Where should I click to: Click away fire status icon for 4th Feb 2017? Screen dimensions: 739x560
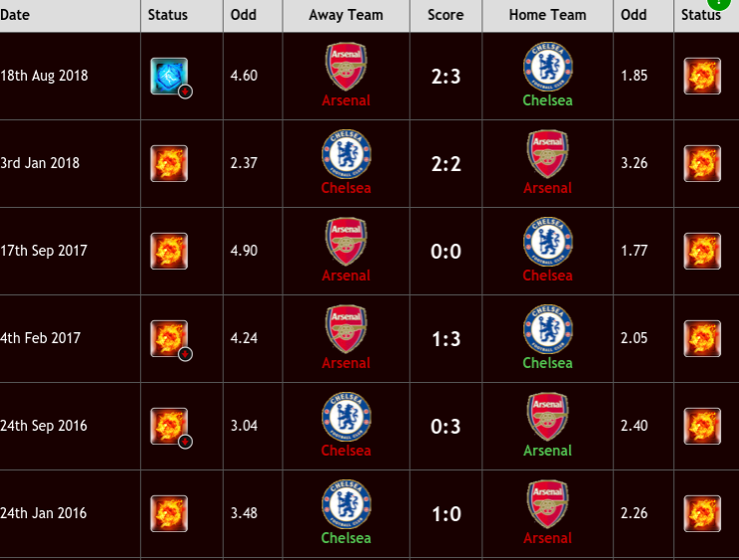pos(169,338)
